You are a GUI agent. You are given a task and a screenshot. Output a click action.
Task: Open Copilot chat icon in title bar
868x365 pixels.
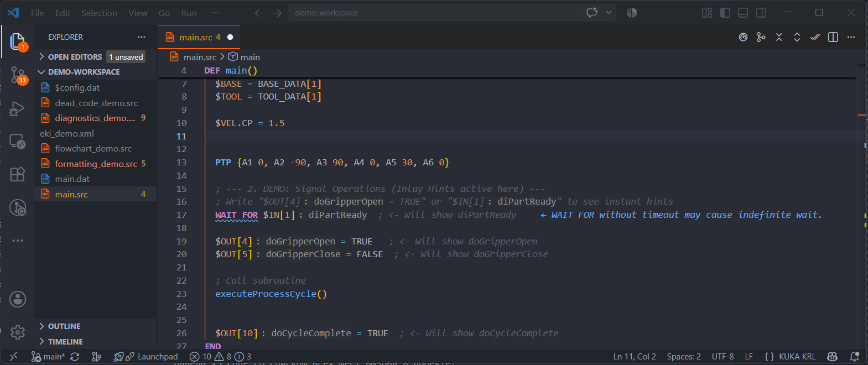tap(592, 13)
